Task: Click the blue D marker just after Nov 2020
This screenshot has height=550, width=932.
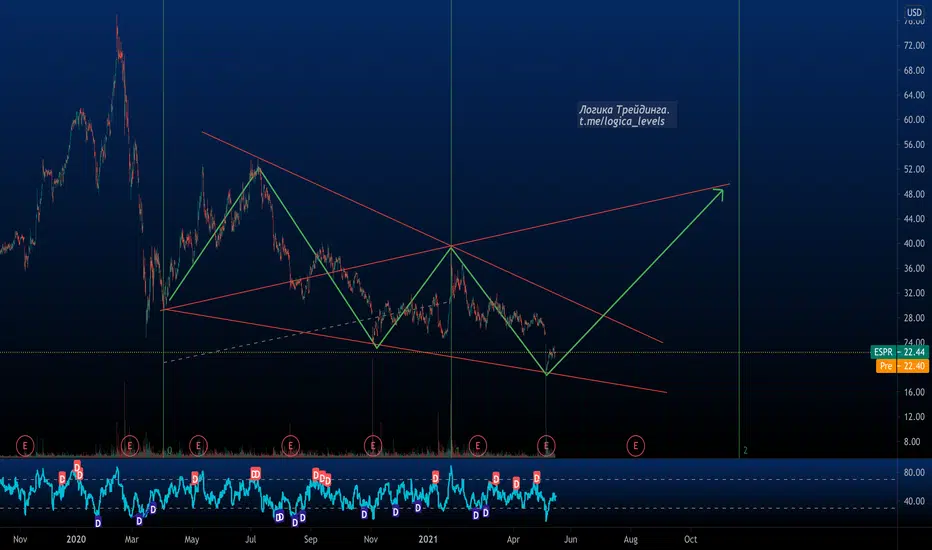Action: [396, 511]
